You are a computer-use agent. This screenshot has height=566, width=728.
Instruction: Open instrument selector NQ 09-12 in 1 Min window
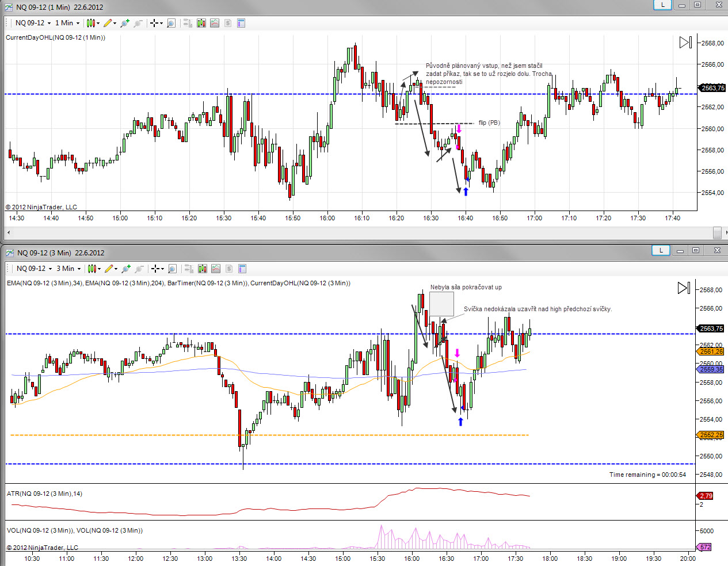[x=33, y=23]
